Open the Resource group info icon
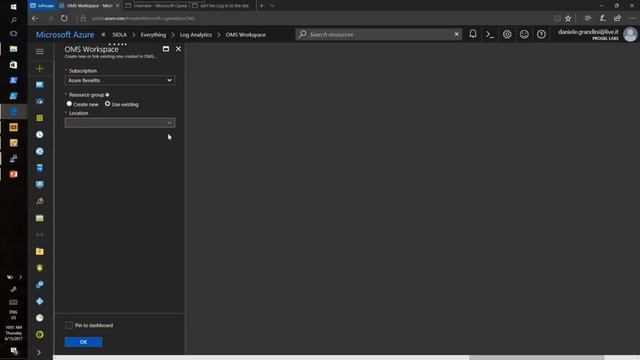The height and width of the screenshot is (360, 640). (x=107, y=95)
